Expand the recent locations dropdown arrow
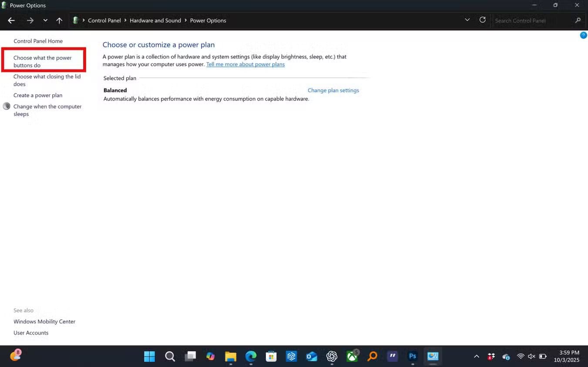The height and width of the screenshot is (367, 588). (45, 20)
